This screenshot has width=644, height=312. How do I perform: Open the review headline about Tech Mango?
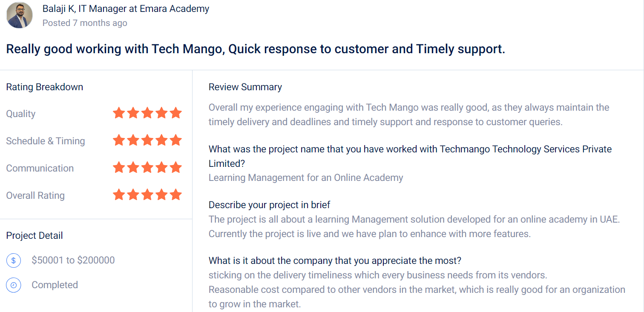click(x=256, y=49)
